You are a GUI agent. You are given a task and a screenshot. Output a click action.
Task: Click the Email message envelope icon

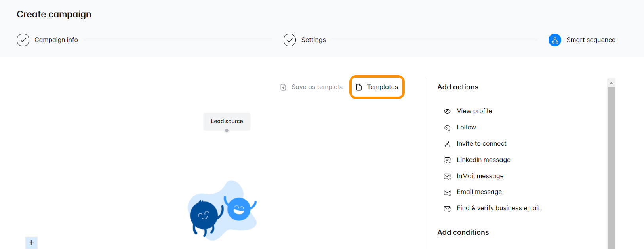click(x=447, y=192)
